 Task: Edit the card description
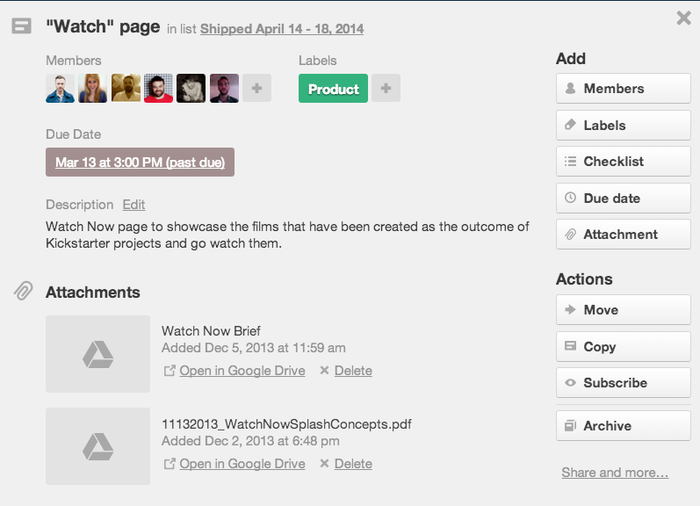[x=134, y=205]
